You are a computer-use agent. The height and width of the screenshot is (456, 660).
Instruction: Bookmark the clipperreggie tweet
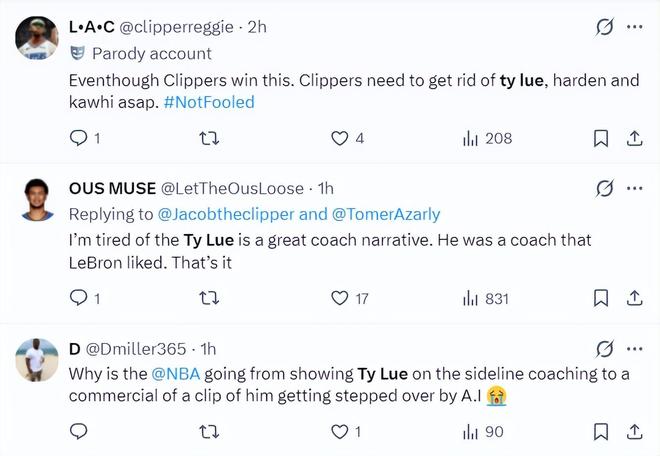(x=601, y=139)
